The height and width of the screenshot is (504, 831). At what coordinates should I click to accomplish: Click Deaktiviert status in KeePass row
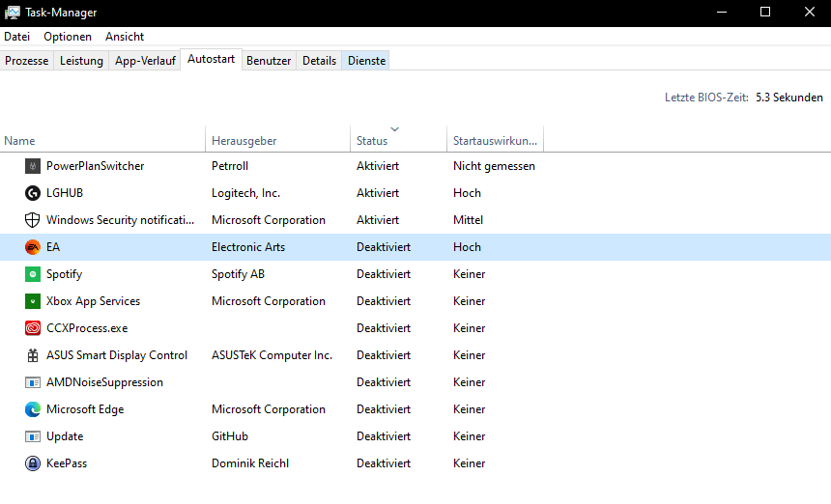(384, 463)
